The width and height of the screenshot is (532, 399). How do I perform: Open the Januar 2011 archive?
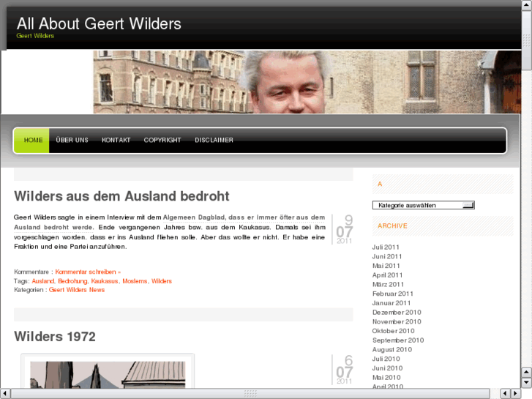(391, 303)
